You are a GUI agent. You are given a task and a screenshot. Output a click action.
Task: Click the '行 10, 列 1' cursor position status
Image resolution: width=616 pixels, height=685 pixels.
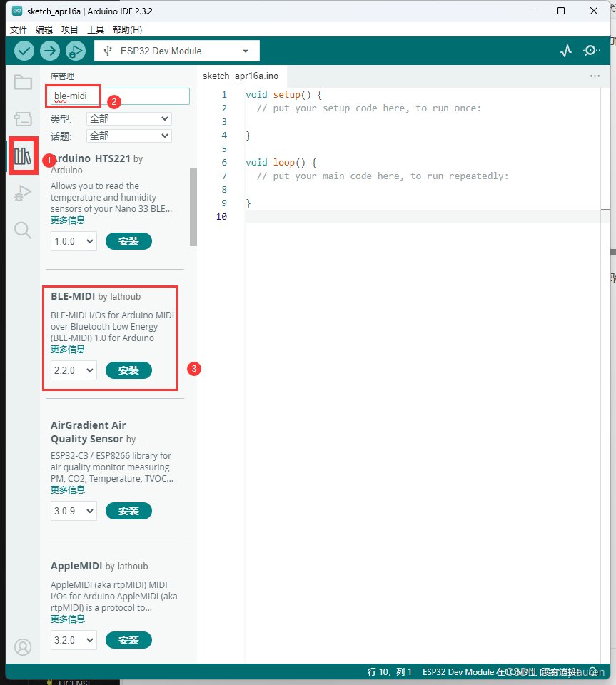click(389, 672)
